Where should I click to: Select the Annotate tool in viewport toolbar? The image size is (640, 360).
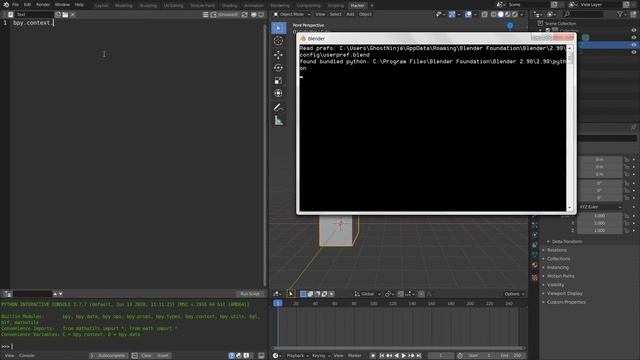click(x=278, y=107)
